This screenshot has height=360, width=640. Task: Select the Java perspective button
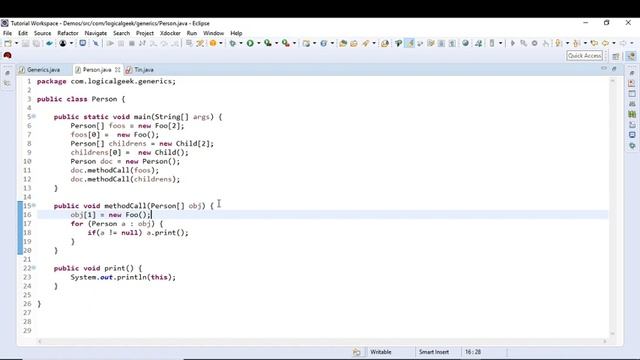tap(631, 56)
